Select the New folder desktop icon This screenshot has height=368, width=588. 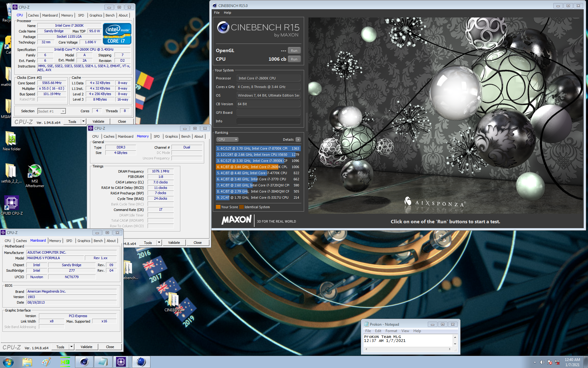(11, 141)
